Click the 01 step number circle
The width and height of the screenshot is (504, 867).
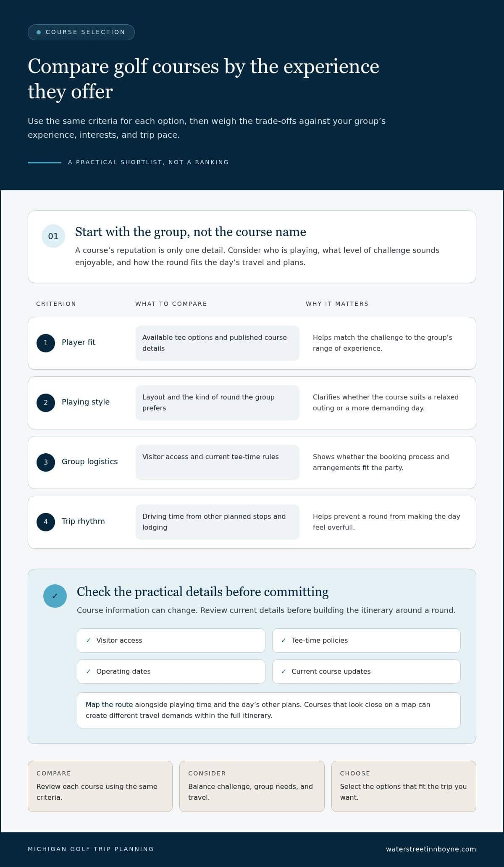point(53,236)
